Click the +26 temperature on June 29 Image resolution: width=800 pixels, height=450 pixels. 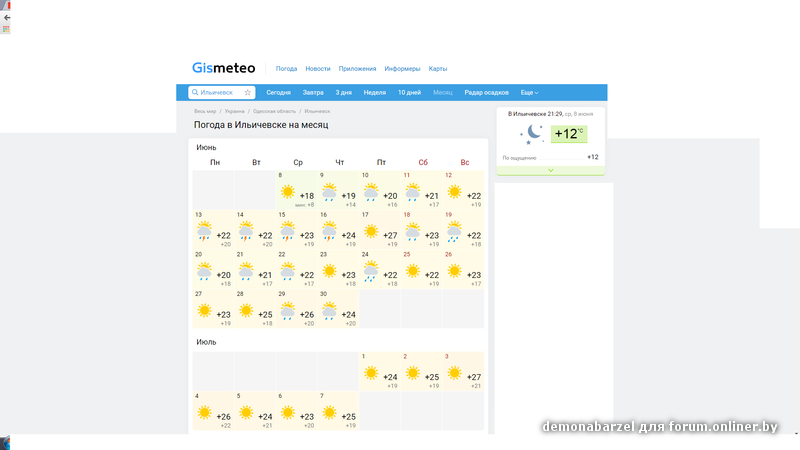tap(307, 314)
